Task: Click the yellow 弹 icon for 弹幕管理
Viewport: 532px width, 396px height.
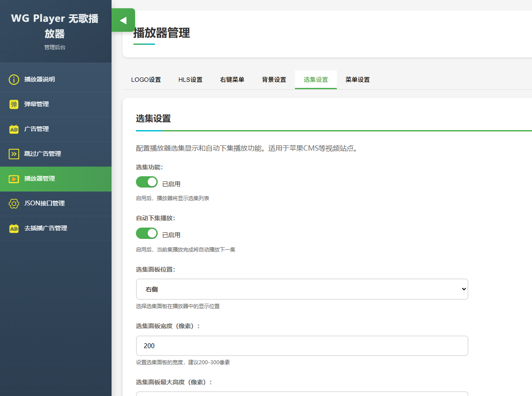Action: [14, 104]
